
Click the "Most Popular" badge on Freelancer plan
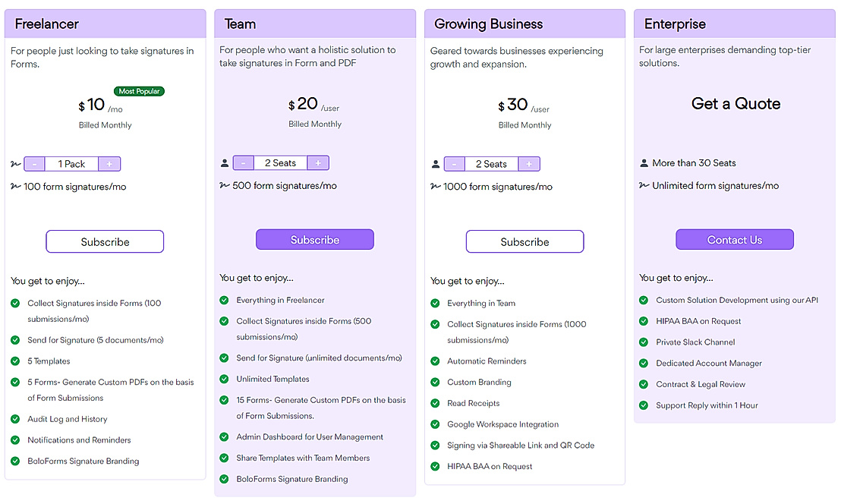(138, 90)
